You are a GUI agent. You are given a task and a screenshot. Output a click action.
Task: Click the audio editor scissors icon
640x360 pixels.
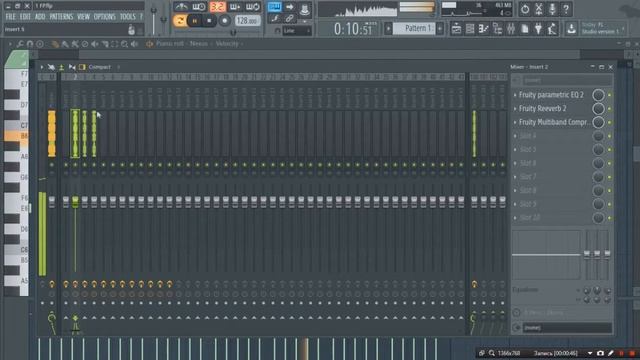point(539,9)
